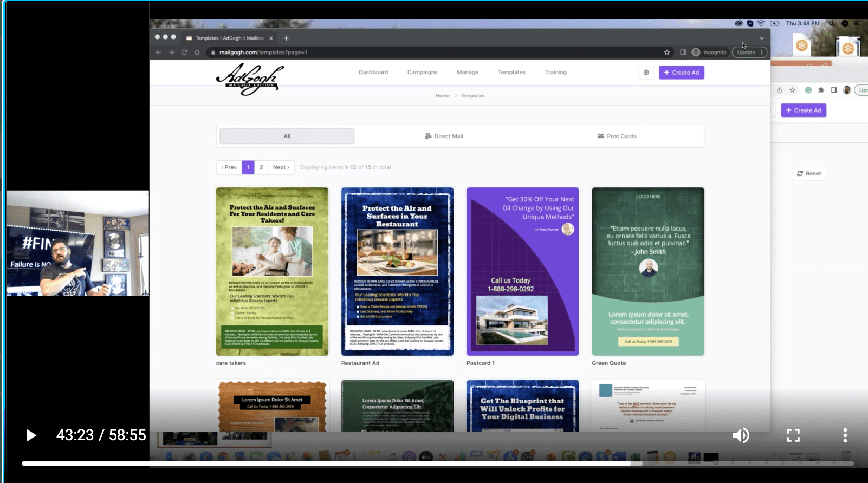This screenshot has height=483, width=868.
Task: Open the care takers template thumbnail
Action: (273, 271)
